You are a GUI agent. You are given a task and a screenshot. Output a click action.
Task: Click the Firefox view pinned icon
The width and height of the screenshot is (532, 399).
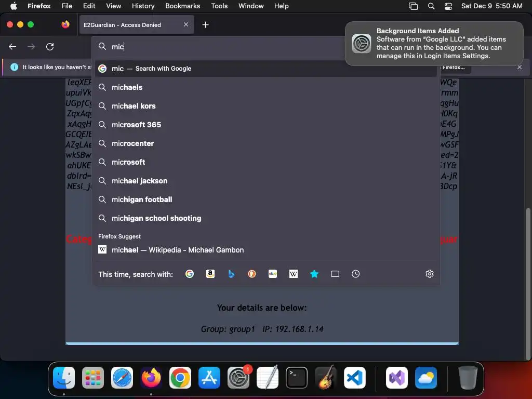point(65,24)
